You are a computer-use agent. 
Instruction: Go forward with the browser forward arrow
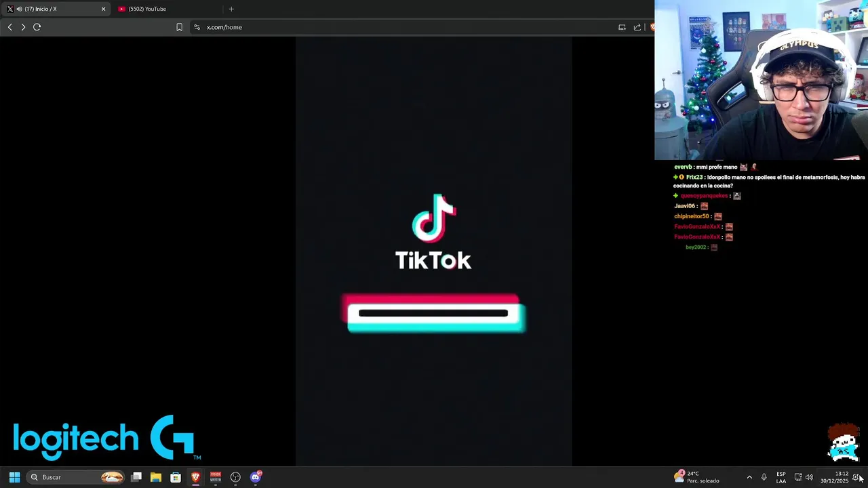coord(23,27)
